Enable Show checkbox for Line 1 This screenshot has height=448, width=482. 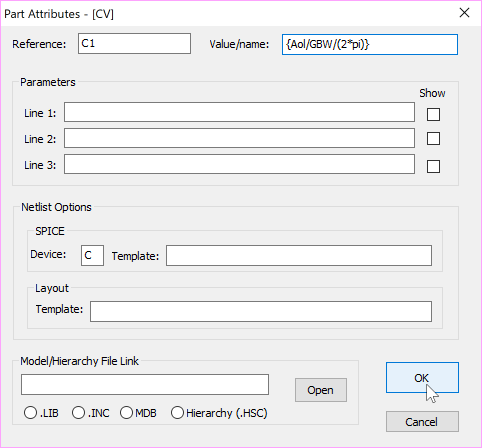433,114
